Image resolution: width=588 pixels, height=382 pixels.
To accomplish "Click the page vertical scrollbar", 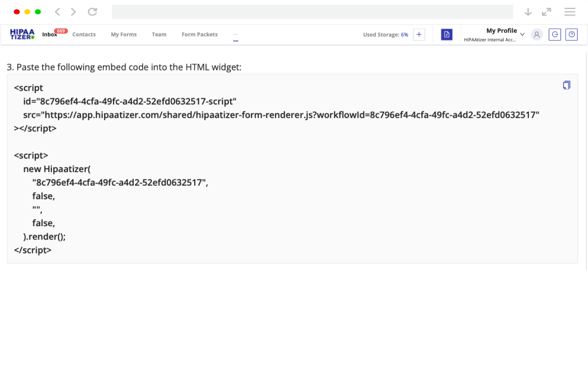I will 586,161.
